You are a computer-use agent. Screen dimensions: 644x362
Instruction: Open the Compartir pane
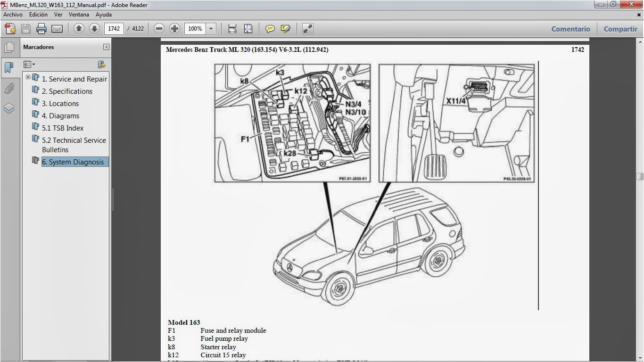[620, 29]
